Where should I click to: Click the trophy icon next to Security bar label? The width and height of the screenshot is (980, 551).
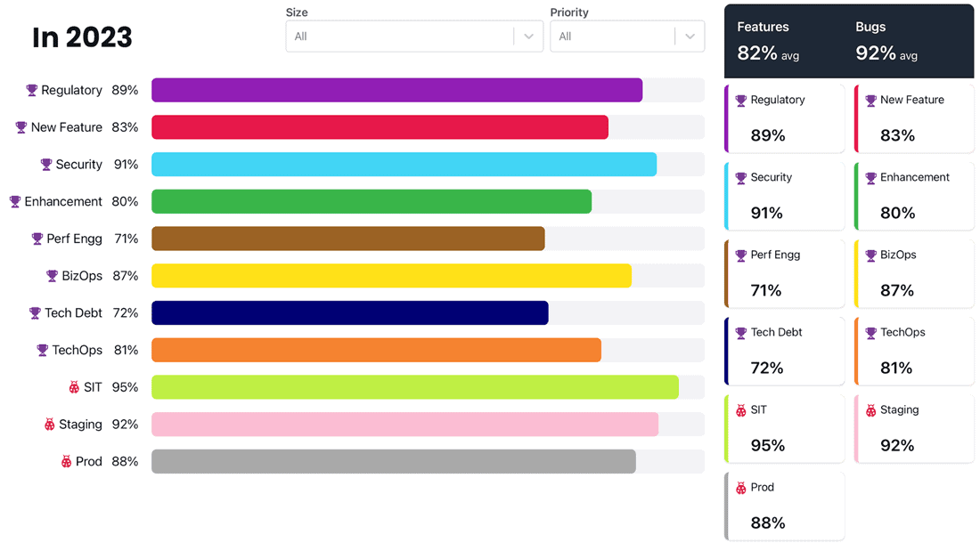[46, 165]
